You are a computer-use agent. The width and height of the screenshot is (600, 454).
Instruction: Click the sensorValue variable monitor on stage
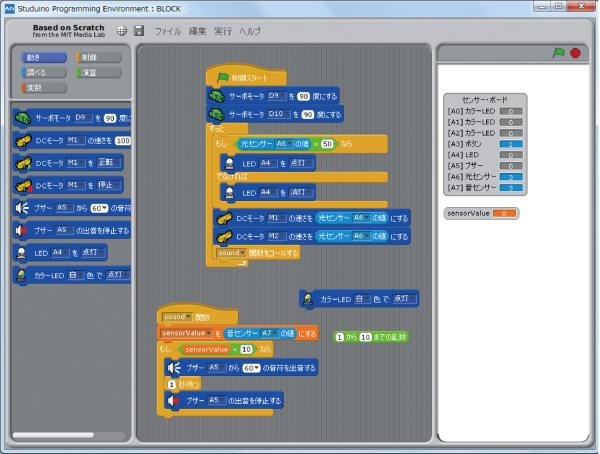coord(479,213)
